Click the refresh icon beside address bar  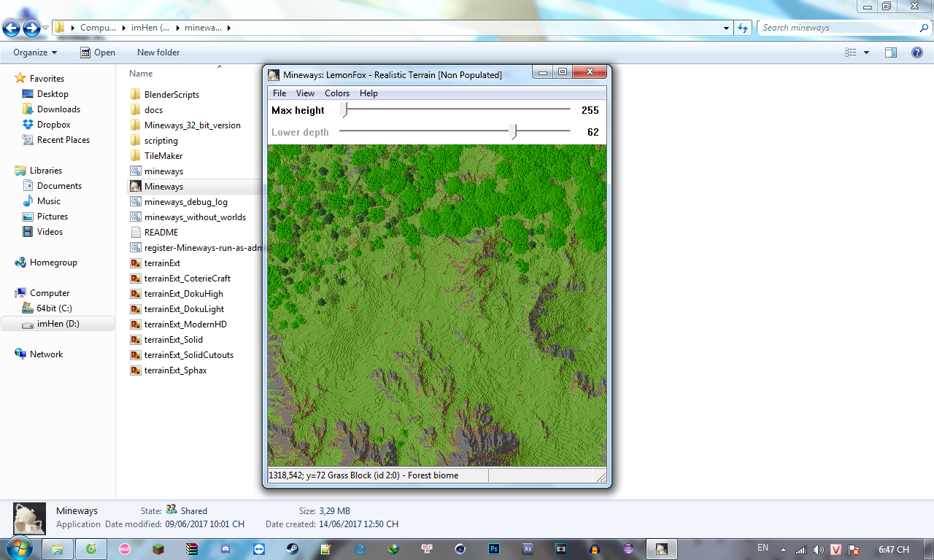coord(743,28)
